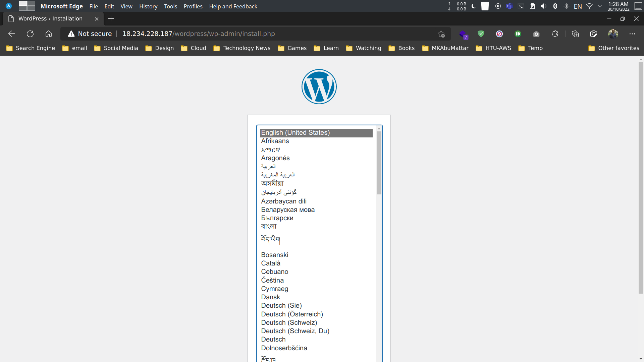
Task: Select Deutsch from the language list
Action: click(x=273, y=339)
